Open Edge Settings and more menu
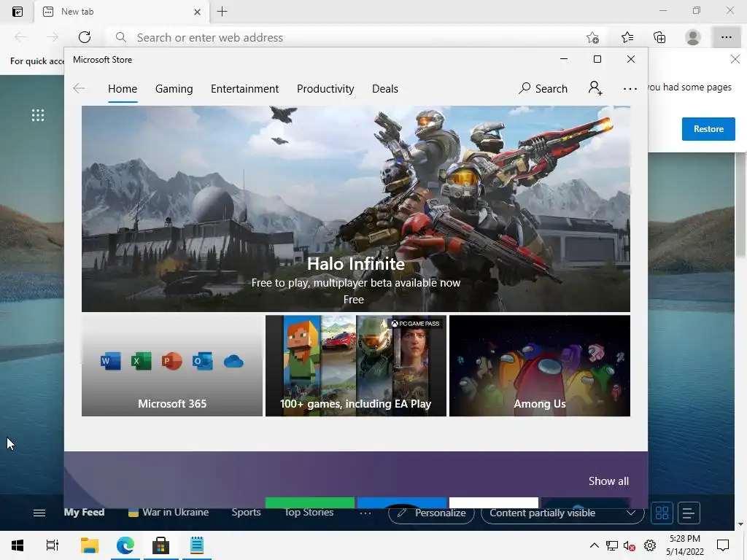 point(726,37)
